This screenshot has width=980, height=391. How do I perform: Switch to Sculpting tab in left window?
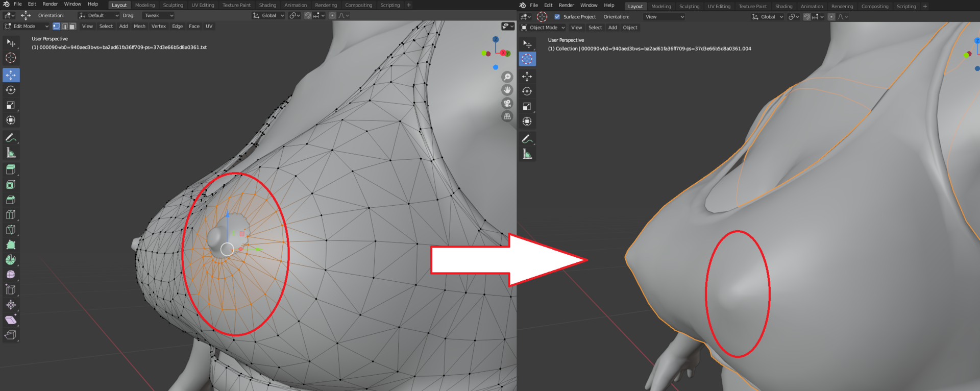(x=173, y=5)
